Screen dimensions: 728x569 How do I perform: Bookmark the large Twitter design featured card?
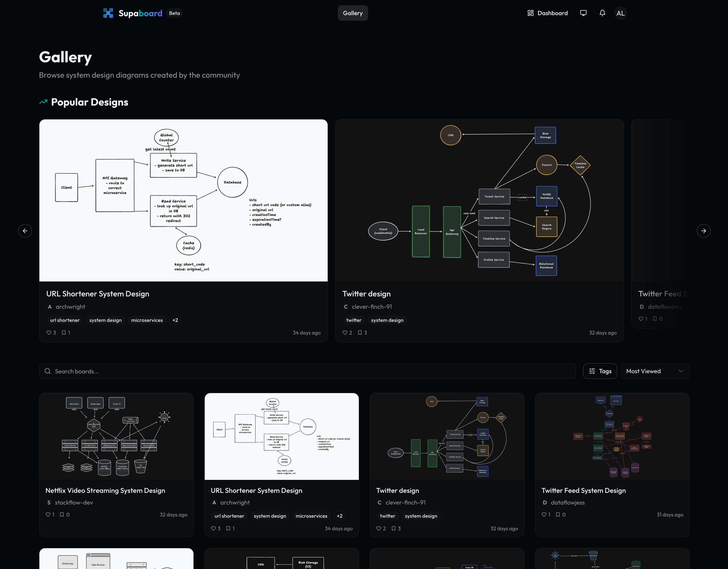(x=360, y=333)
